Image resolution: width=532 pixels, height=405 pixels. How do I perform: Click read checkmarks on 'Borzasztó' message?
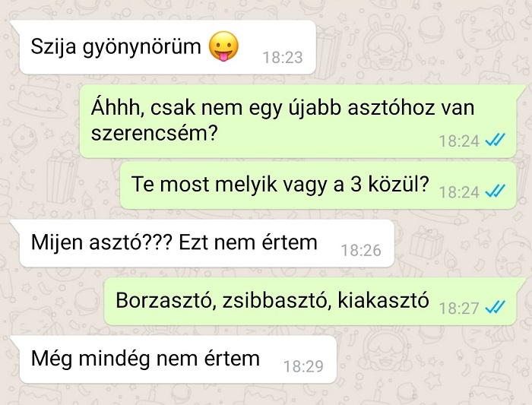(495, 307)
